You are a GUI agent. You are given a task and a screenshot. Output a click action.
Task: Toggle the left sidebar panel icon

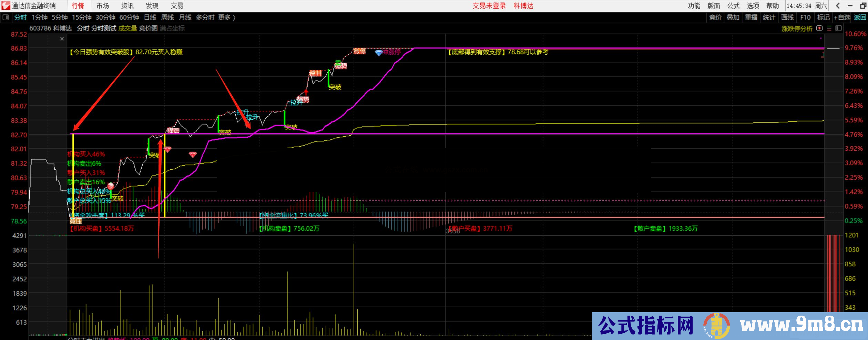click(x=6, y=17)
